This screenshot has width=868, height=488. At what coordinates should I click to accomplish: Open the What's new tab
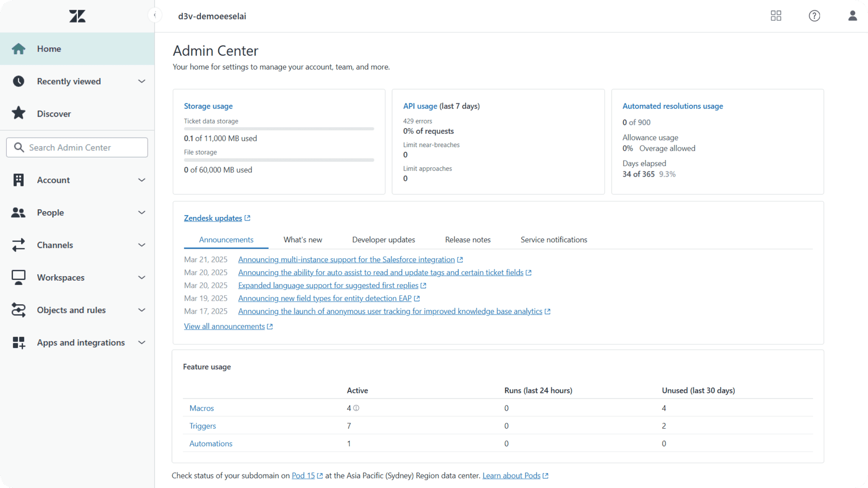(303, 240)
